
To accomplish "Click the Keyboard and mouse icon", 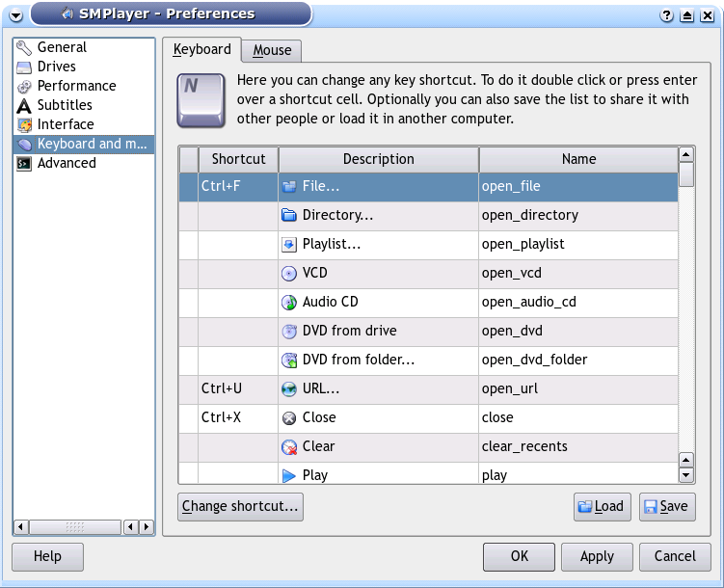I will pyautogui.click(x=23, y=145).
